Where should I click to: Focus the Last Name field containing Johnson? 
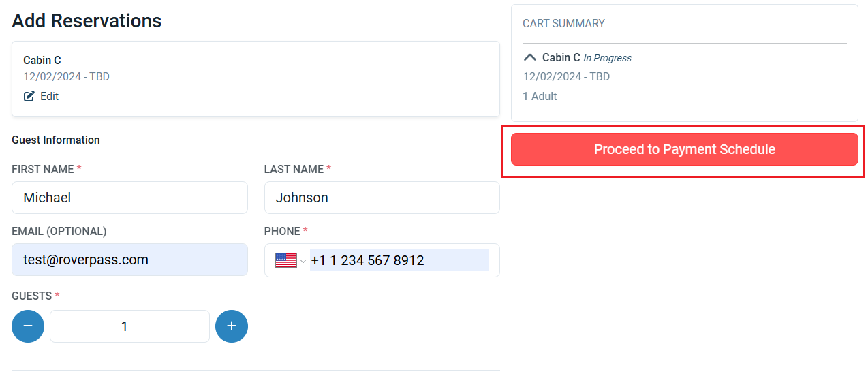point(382,198)
